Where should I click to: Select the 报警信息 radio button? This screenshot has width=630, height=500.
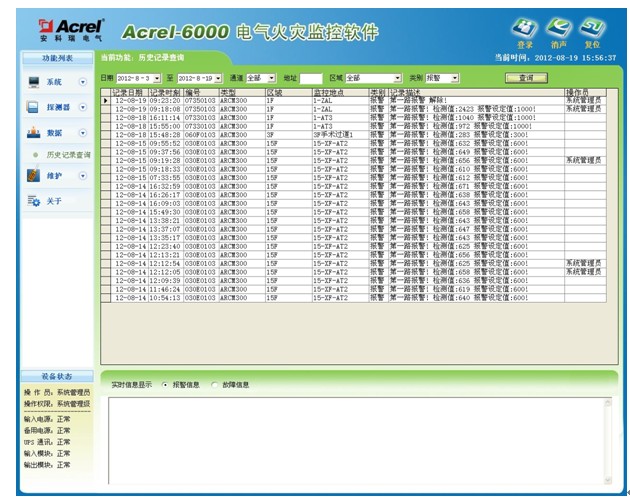coord(165,385)
